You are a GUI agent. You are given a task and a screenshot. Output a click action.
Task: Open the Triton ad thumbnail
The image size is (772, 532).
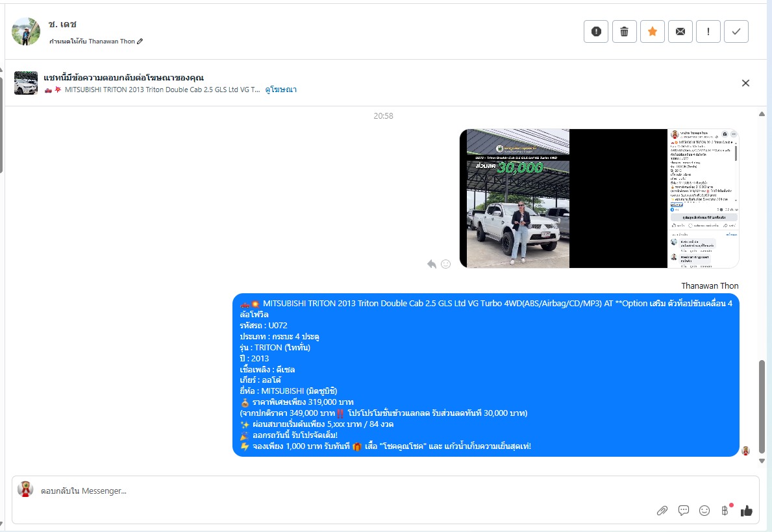click(x=25, y=83)
